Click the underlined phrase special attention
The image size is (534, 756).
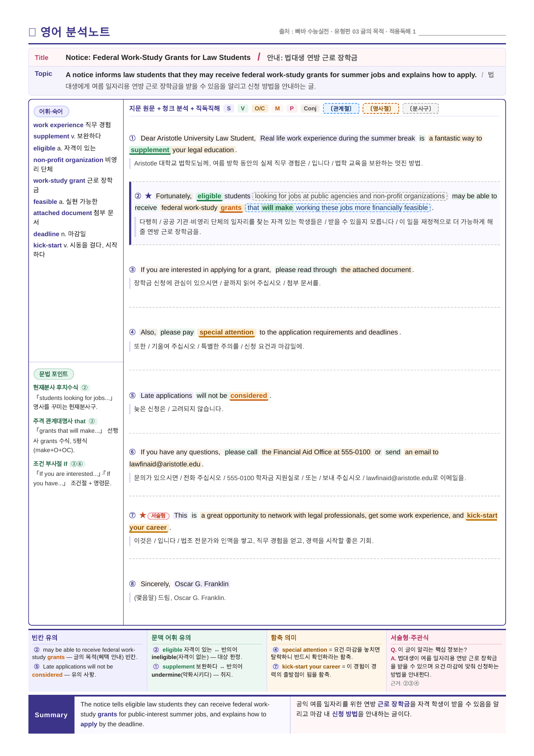pyautogui.click(x=227, y=332)
